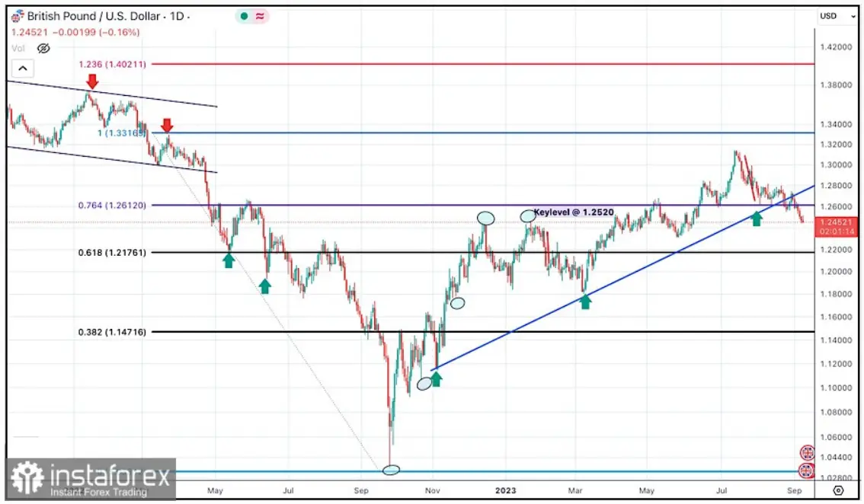The width and height of the screenshot is (864, 504).
Task: Click the Keylevel @ 1.2520 text label
Action: click(x=573, y=211)
